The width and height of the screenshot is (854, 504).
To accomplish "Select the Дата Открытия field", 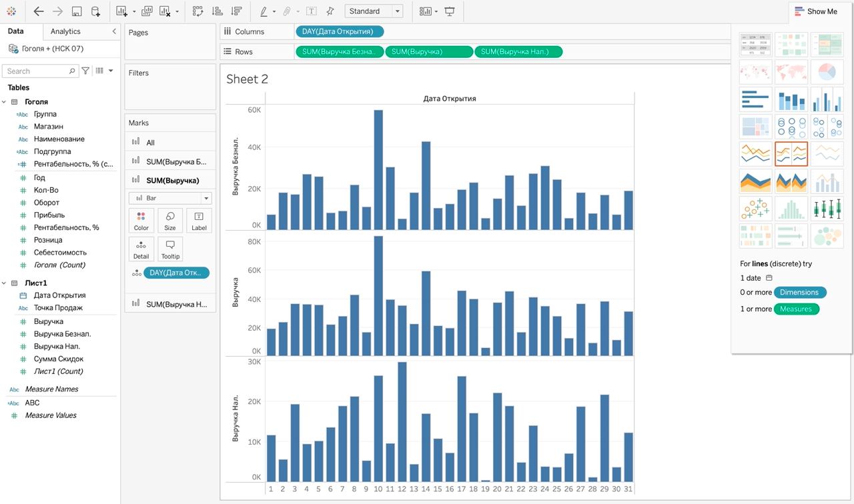I will [59, 295].
